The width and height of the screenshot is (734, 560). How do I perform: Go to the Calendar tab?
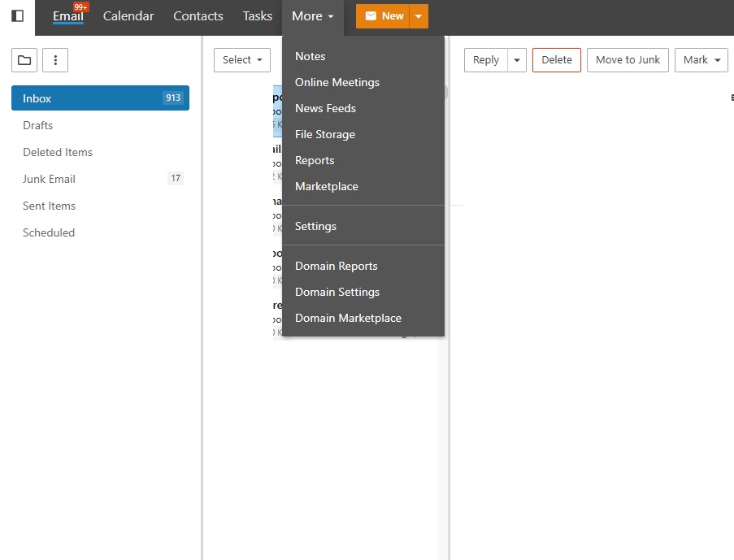tap(128, 16)
